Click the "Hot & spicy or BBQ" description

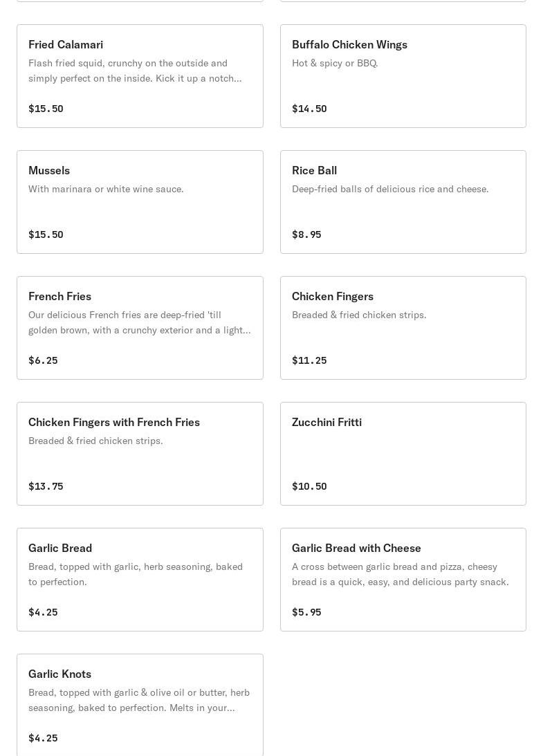click(x=335, y=63)
